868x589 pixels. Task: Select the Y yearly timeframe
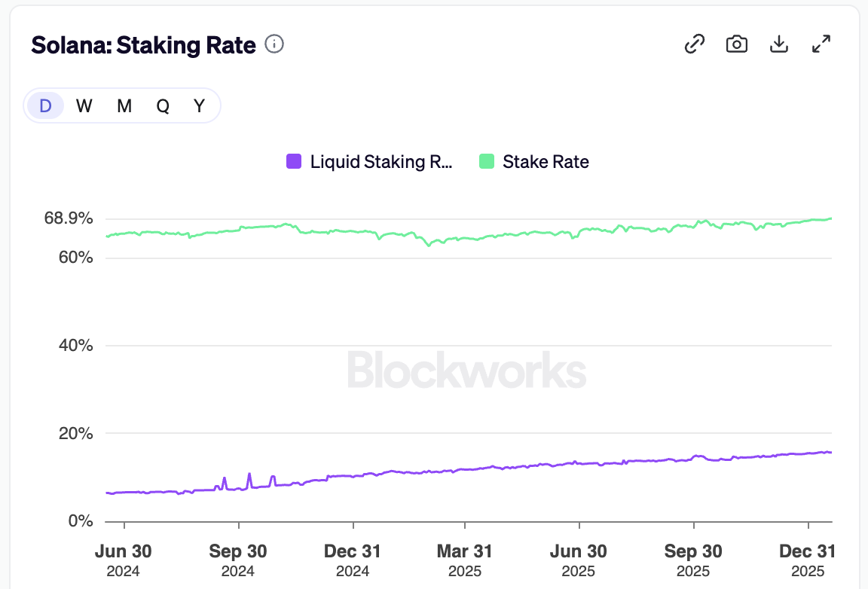coord(199,105)
